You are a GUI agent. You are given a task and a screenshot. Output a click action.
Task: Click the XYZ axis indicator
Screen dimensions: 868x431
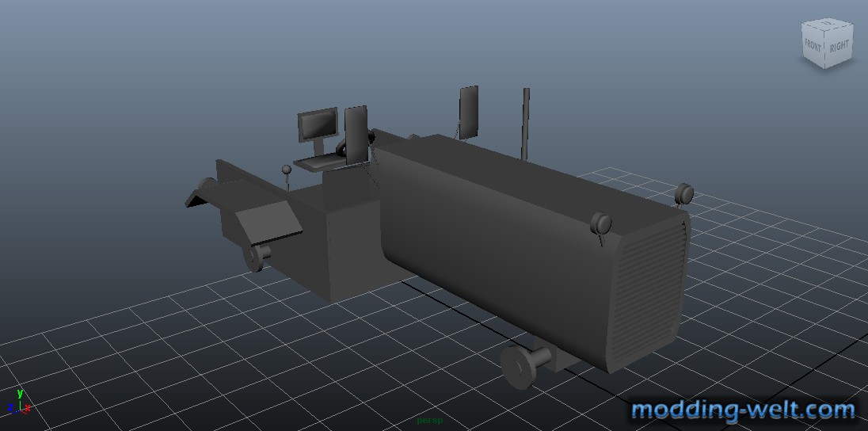point(19,403)
